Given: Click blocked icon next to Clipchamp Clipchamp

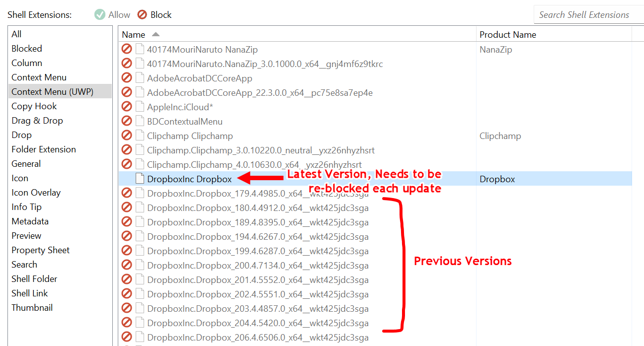Looking at the screenshot, I should pyautogui.click(x=127, y=136).
